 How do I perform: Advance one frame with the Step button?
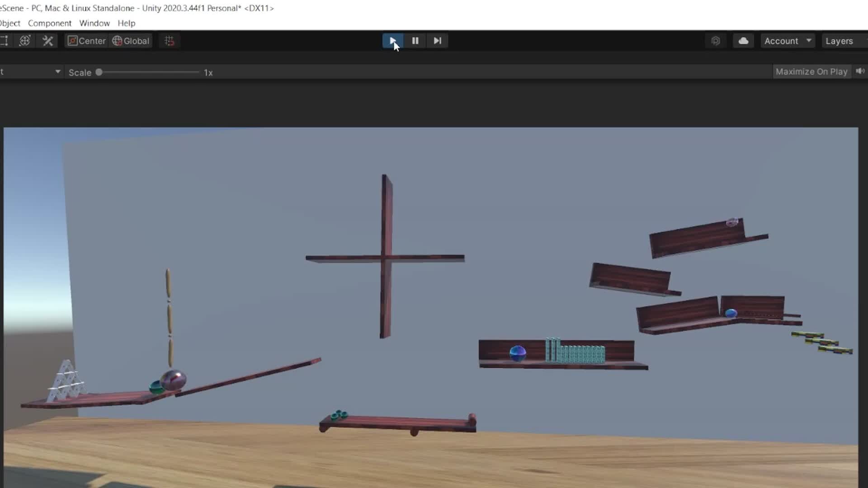[x=437, y=41]
